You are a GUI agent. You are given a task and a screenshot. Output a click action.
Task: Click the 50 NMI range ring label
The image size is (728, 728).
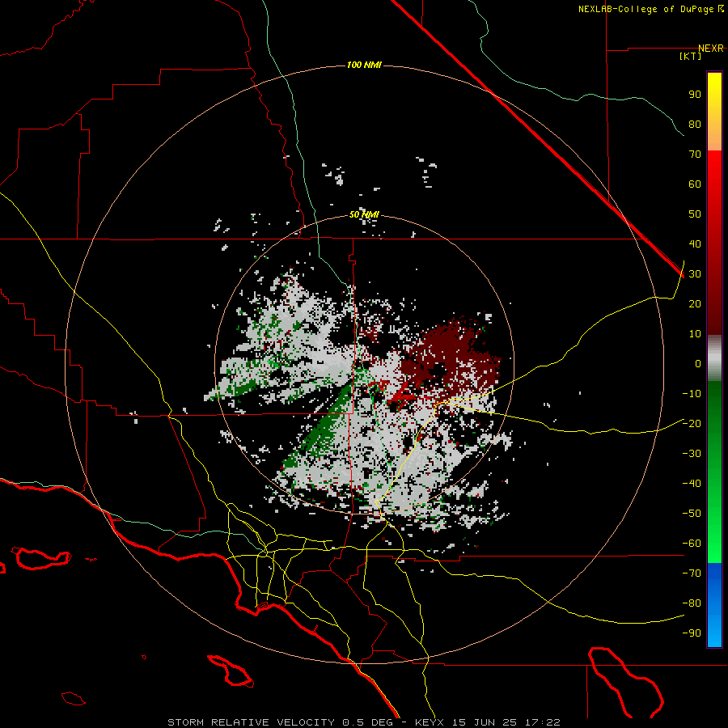click(364, 214)
